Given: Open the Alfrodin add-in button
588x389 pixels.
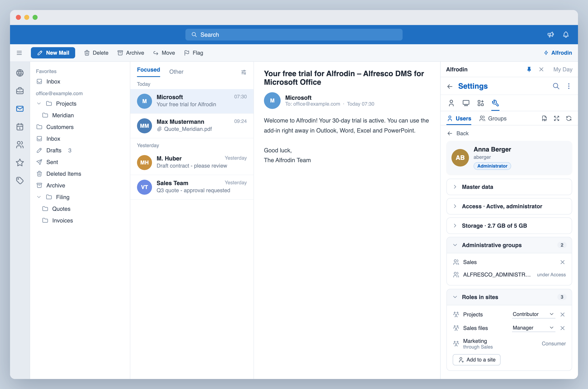Looking at the screenshot, I should click(558, 53).
